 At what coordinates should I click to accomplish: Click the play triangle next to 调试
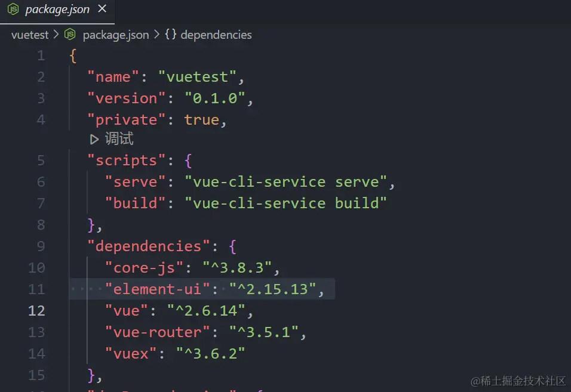94,139
